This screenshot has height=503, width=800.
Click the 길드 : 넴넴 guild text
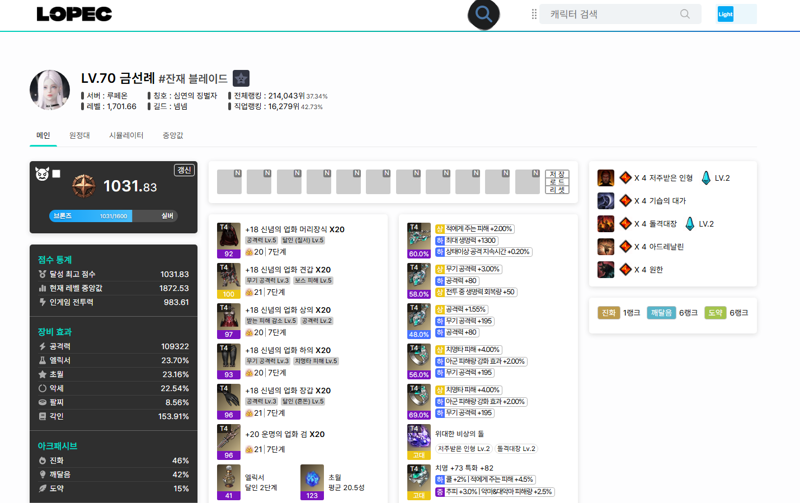[168, 106]
